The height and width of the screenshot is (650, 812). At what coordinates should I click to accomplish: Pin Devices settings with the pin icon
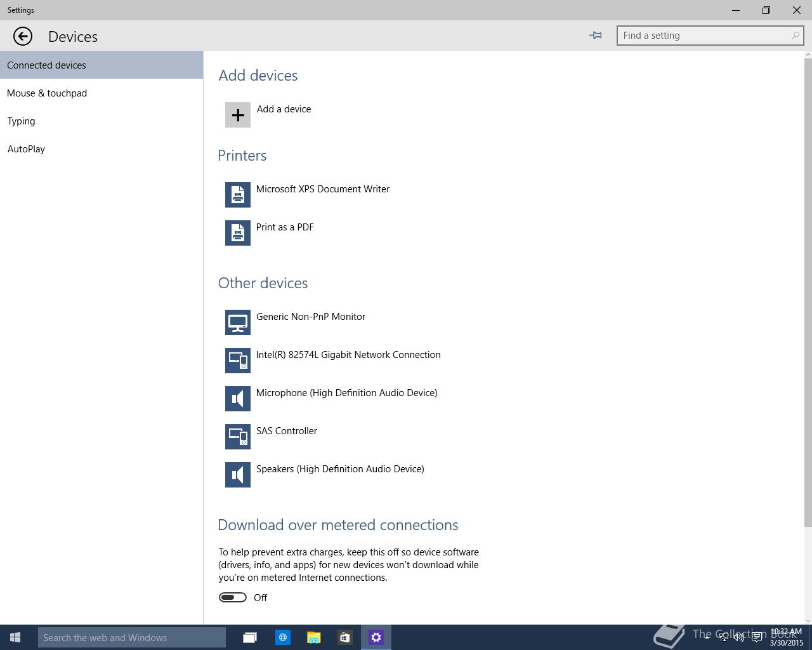click(x=595, y=36)
